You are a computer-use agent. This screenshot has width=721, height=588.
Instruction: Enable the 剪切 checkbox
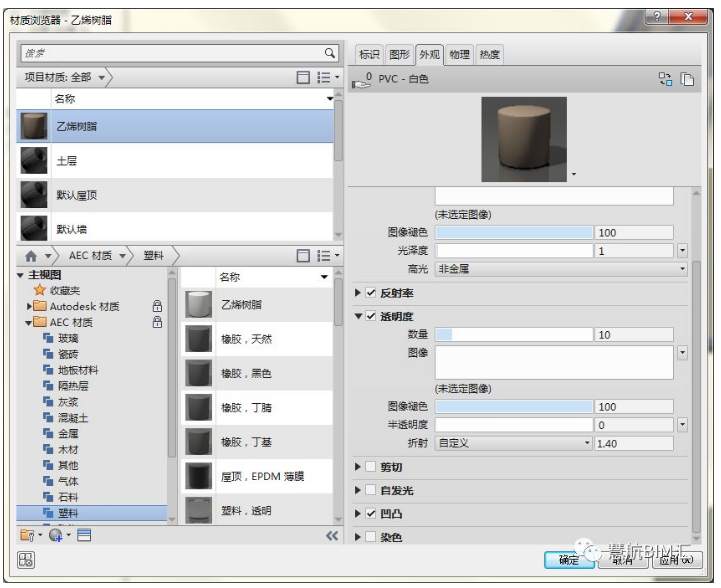(372, 467)
